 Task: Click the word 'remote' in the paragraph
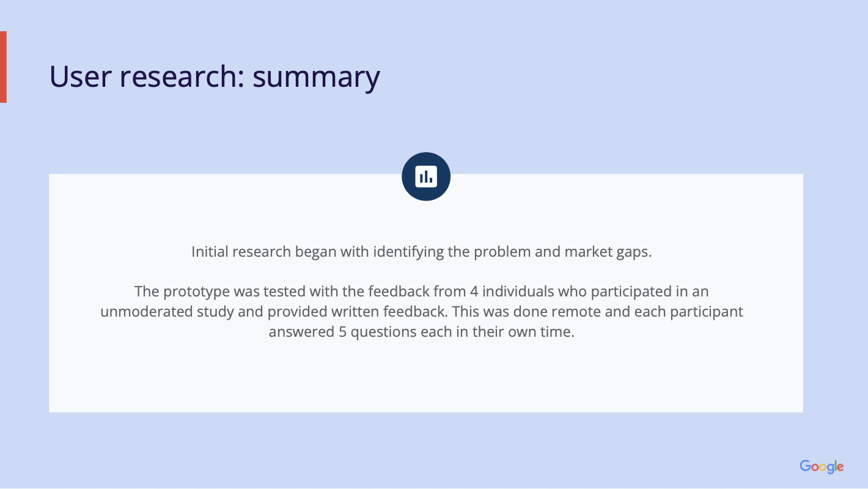coord(587,312)
